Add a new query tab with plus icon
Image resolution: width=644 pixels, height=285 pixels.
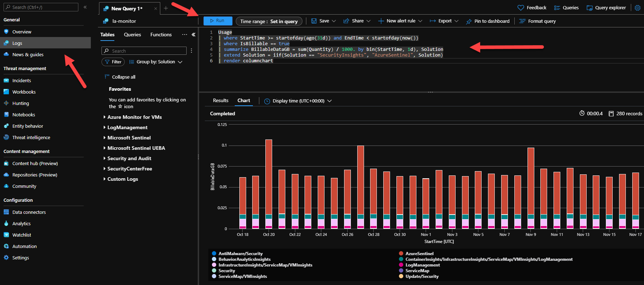pyautogui.click(x=166, y=8)
